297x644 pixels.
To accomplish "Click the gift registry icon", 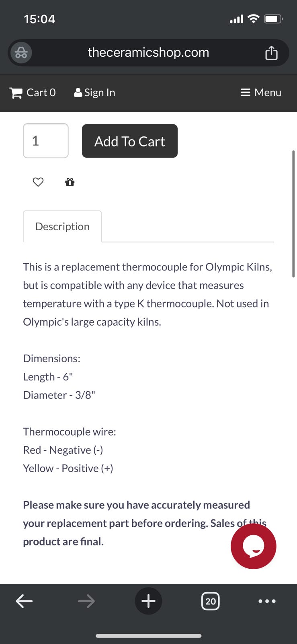I will click(x=70, y=182).
